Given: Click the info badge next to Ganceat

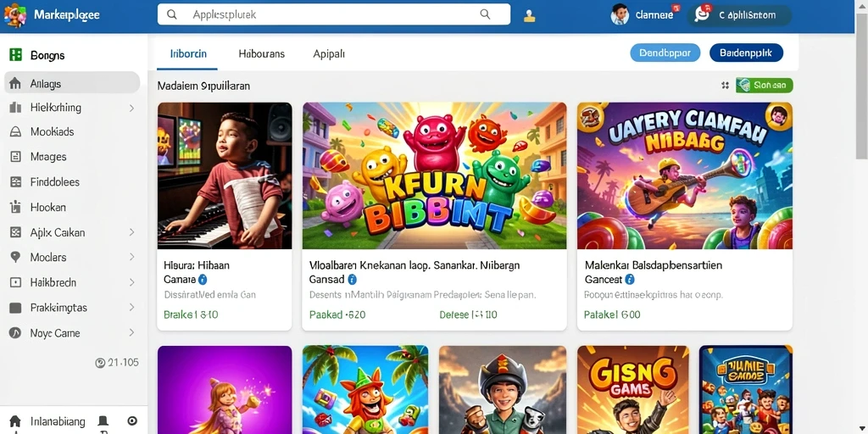Looking at the screenshot, I should pos(630,280).
